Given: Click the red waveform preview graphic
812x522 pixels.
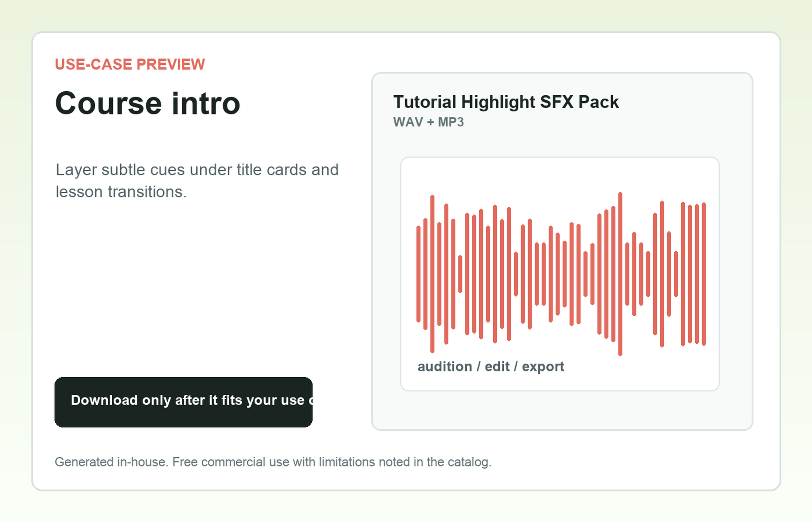Looking at the screenshot, I should click(561, 274).
